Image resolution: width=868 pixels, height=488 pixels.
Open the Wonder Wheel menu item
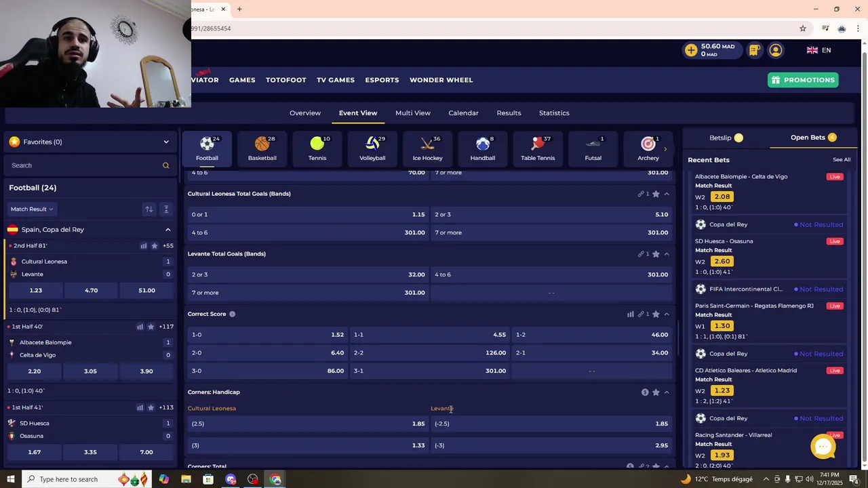441,80
